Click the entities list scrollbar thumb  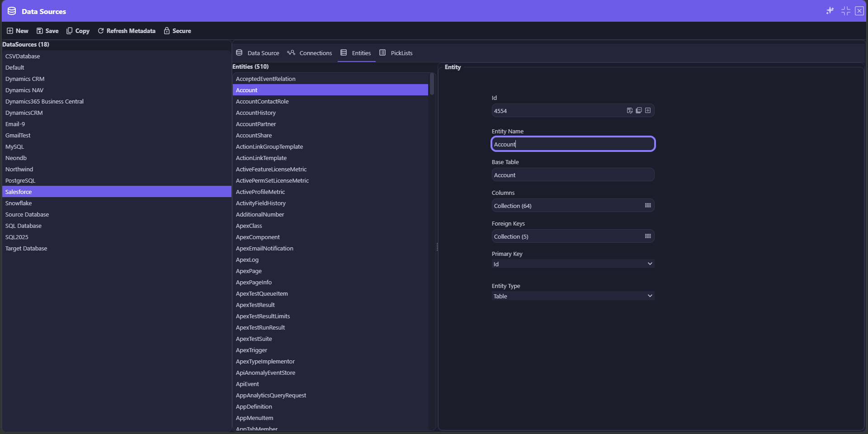tap(432, 84)
